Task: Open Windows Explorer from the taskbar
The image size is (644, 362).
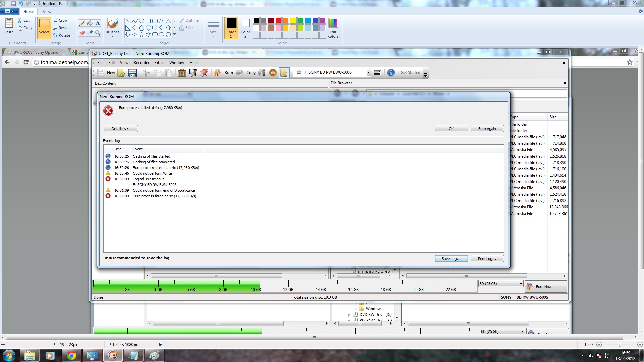Action: (30, 355)
